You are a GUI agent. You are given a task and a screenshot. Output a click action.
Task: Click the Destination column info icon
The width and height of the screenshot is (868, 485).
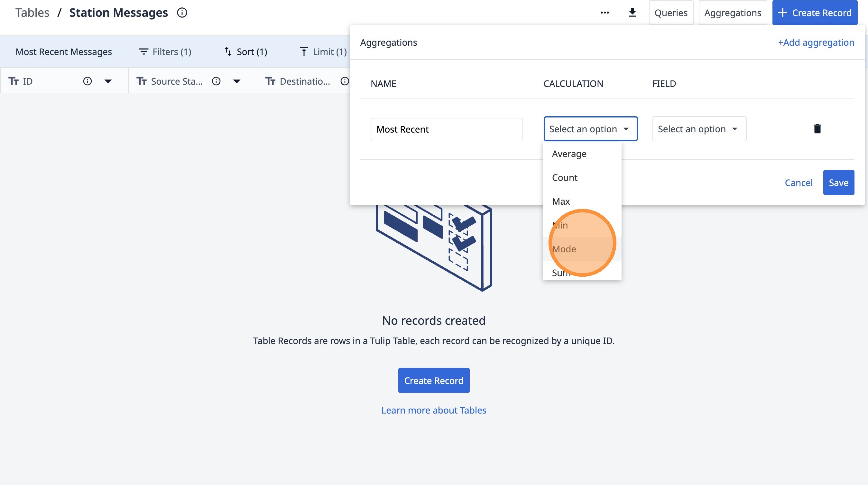[344, 81]
